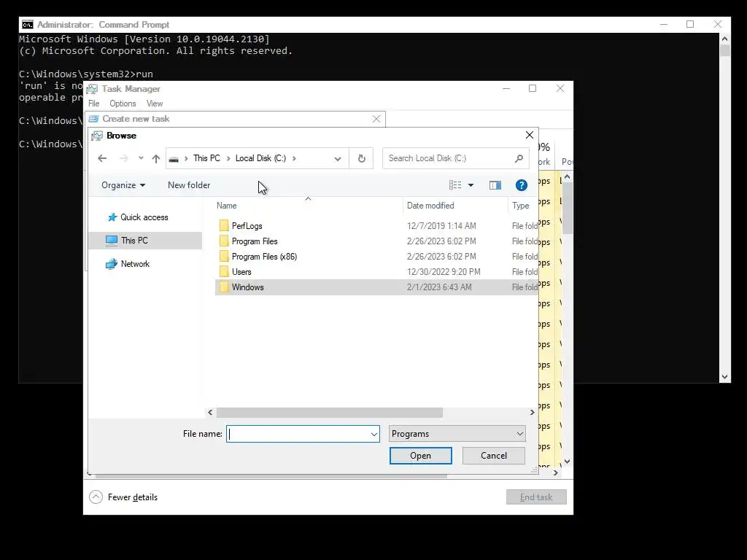Go up one folder level with the up arrow
The width and height of the screenshot is (747, 560).
pos(156,158)
